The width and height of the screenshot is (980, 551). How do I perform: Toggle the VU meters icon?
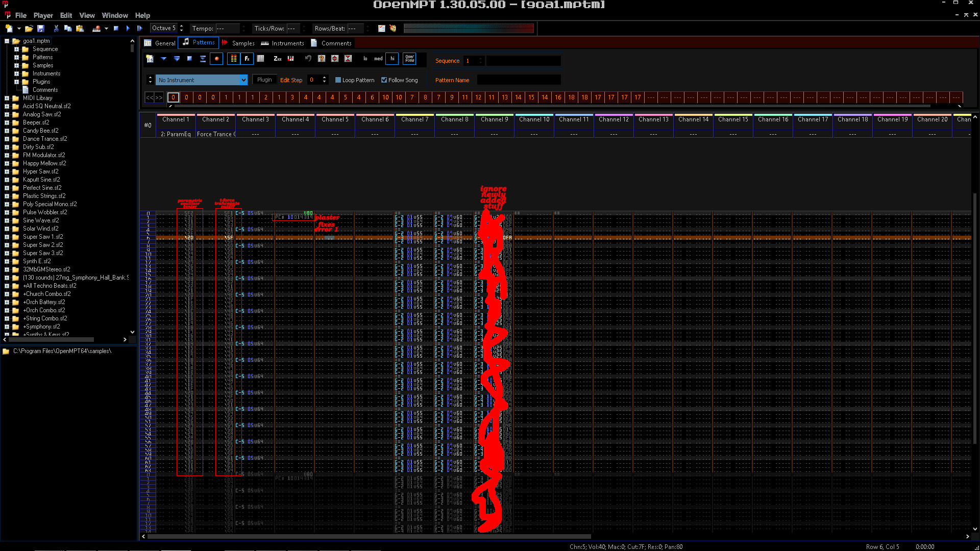234,59
